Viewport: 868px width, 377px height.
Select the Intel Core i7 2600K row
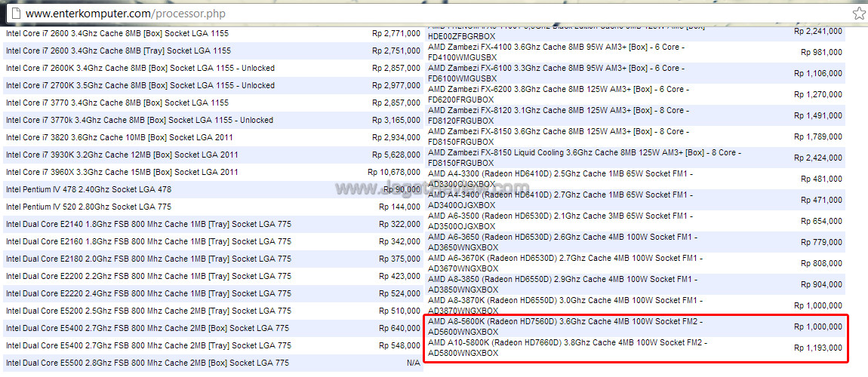point(140,68)
